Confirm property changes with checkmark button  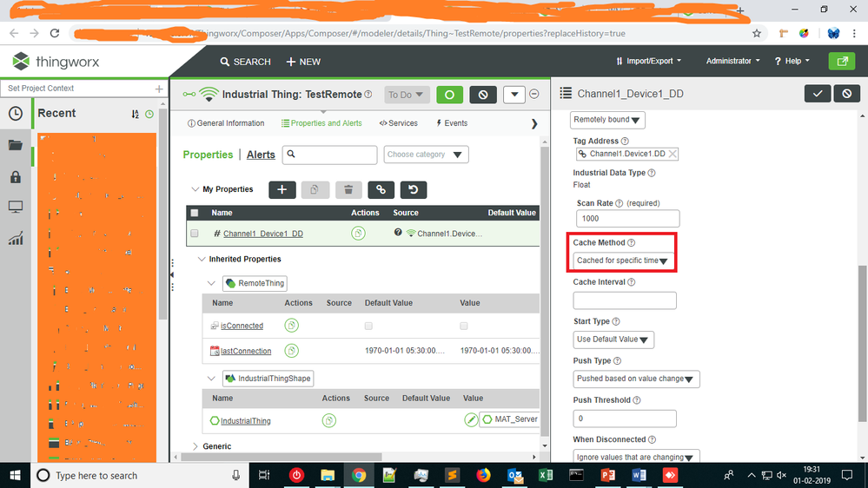point(817,94)
